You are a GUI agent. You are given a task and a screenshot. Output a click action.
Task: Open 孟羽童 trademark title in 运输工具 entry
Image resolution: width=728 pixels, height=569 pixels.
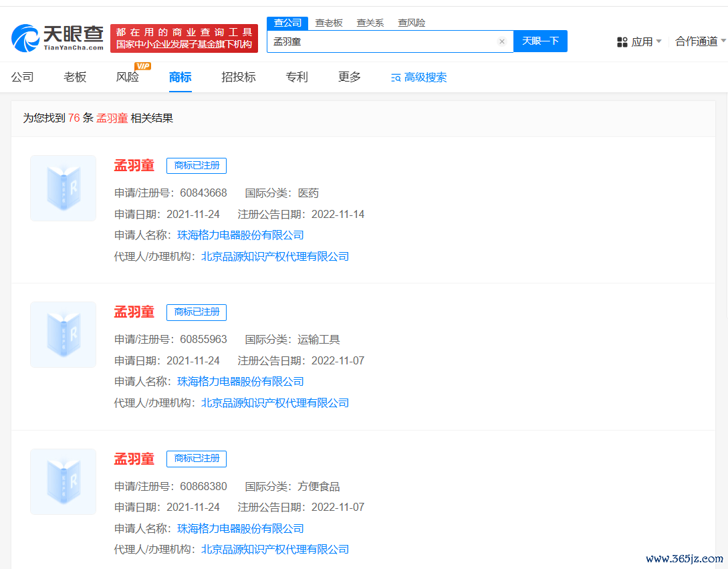pyautogui.click(x=134, y=312)
